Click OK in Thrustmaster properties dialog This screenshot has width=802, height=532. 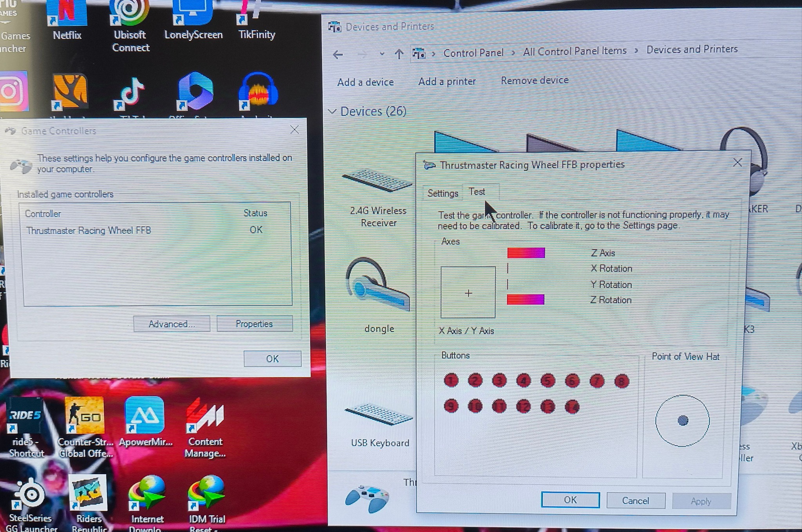(570, 500)
